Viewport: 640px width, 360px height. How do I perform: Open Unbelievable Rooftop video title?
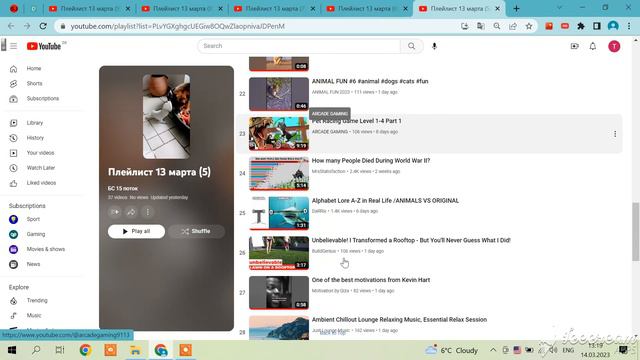pos(411,240)
